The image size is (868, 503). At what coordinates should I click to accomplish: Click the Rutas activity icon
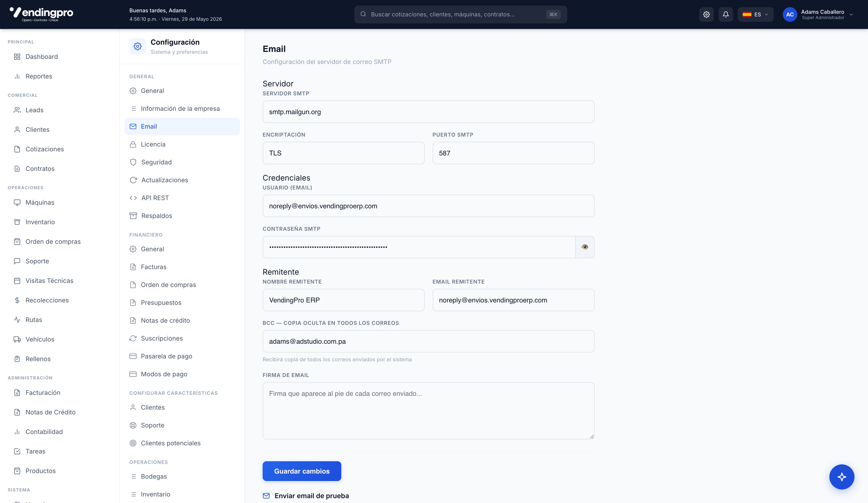coord(17,320)
